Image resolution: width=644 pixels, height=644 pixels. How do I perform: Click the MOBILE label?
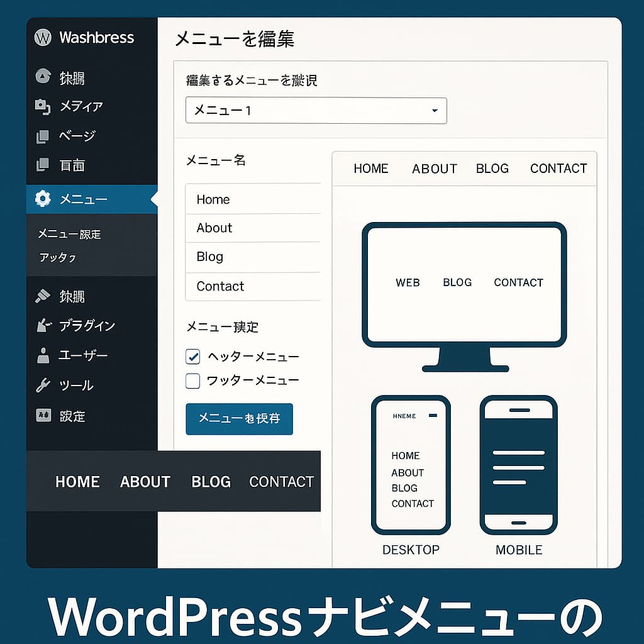(519, 550)
